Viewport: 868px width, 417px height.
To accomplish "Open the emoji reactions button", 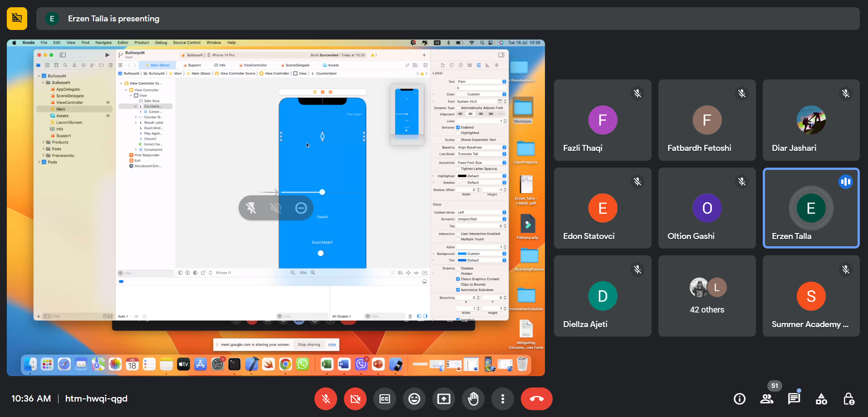I will pyautogui.click(x=414, y=399).
